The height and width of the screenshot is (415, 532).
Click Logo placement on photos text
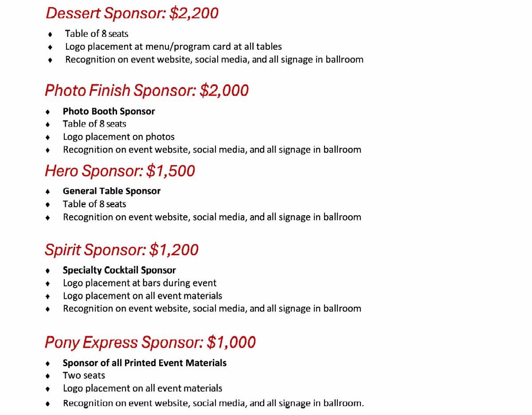pos(118,137)
